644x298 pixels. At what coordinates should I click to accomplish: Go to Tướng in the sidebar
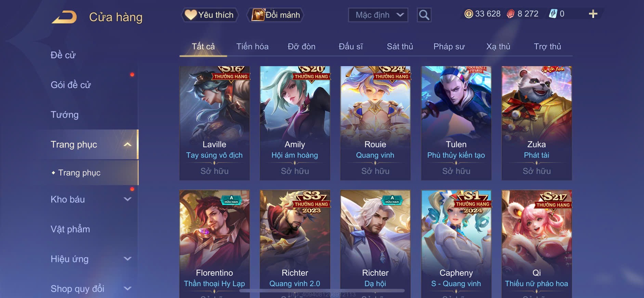pos(65,115)
